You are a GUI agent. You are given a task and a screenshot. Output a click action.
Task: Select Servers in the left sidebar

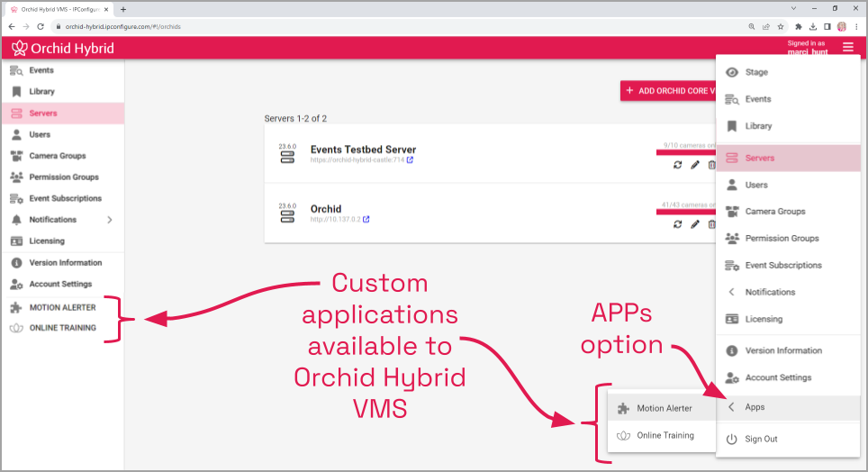click(x=62, y=113)
